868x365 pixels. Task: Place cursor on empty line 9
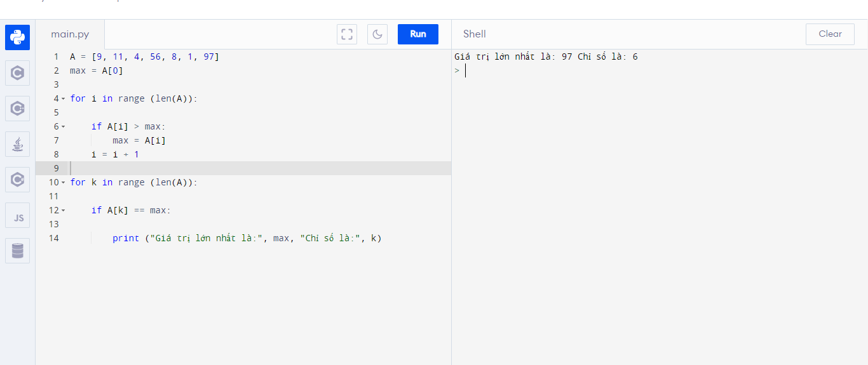[x=254, y=168]
